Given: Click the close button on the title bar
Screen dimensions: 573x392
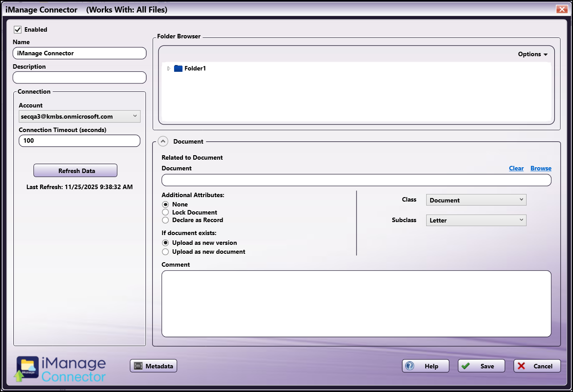Looking at the screenshot, I should point(561,9).
